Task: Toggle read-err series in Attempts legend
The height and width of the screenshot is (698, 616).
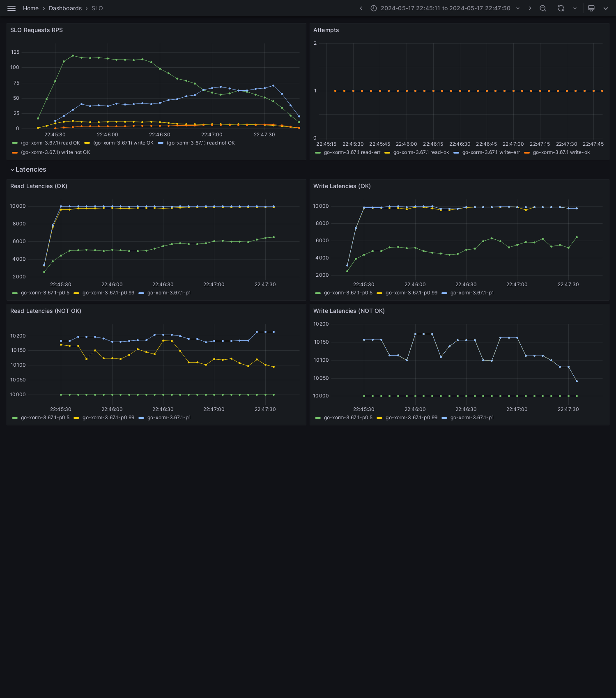Action: (x=352, y=152)
